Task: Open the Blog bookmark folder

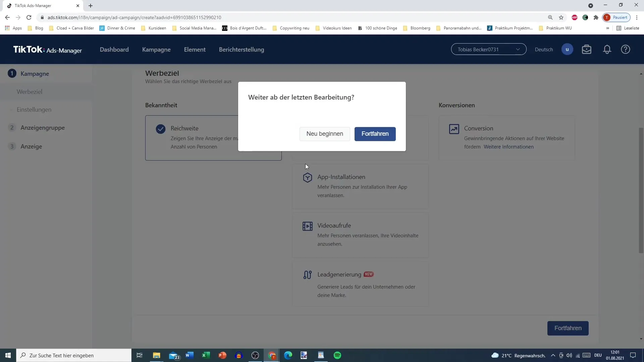Action: (x=36, y=28)
